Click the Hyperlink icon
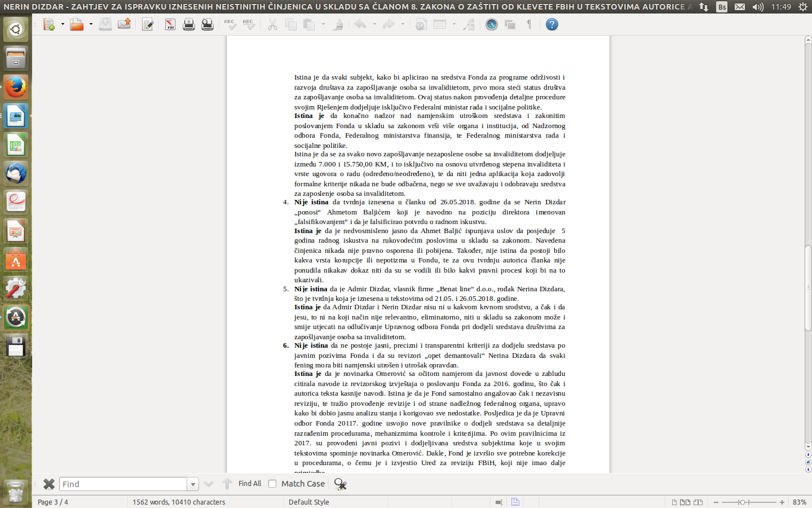 pyautogui.click(x=421, y=24)
